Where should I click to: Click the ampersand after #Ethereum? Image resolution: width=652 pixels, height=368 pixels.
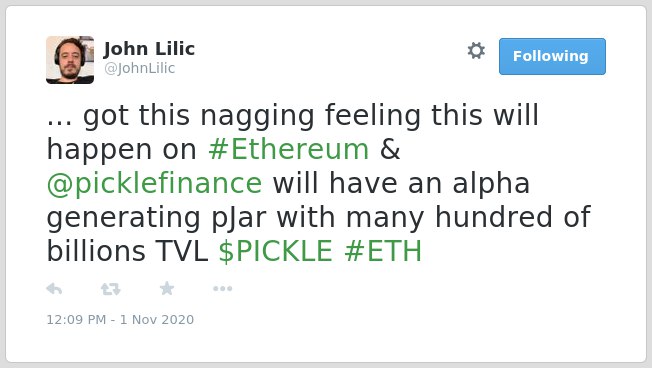pos(390,149)
